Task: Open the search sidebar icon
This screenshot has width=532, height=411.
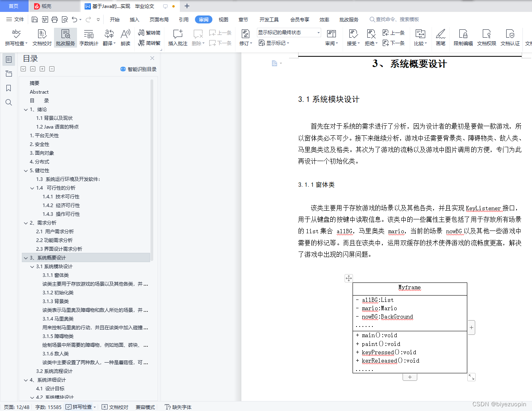Action: coord(9,102)
